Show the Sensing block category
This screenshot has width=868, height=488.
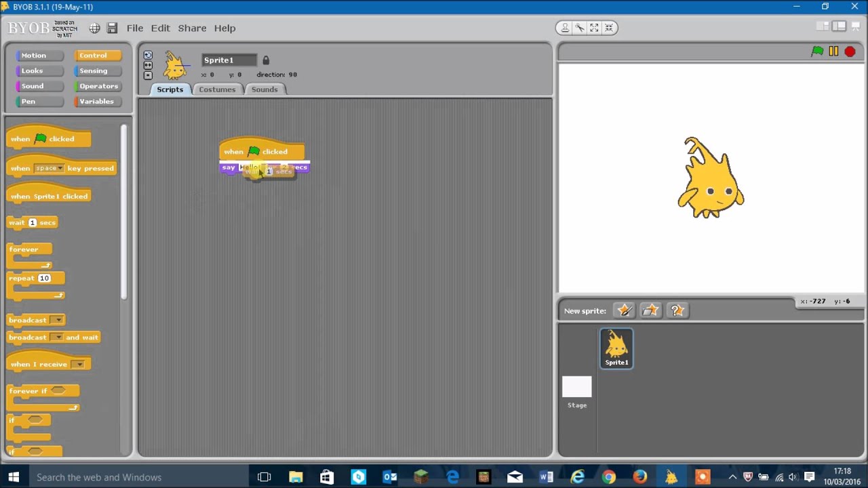tap(97, 70)
